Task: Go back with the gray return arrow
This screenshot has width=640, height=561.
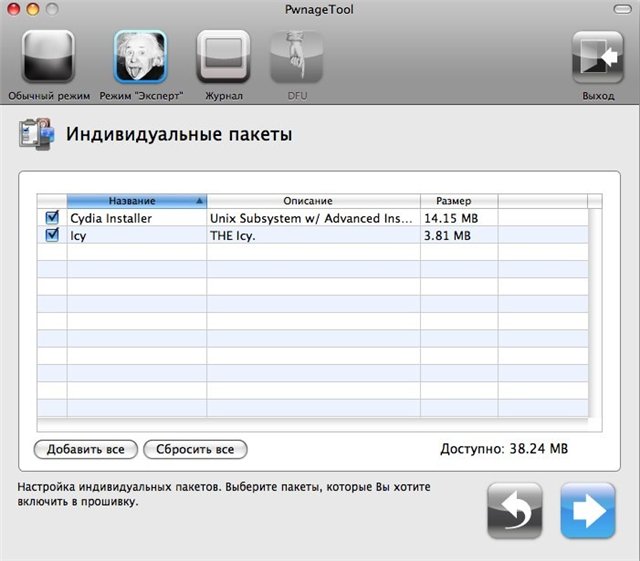Action: [515, 510]
